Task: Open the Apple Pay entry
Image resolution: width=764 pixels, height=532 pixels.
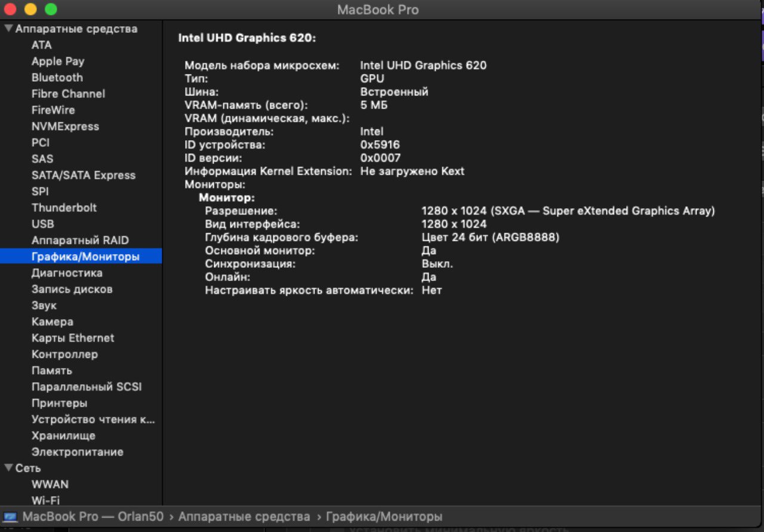Action: pos(58,61)
